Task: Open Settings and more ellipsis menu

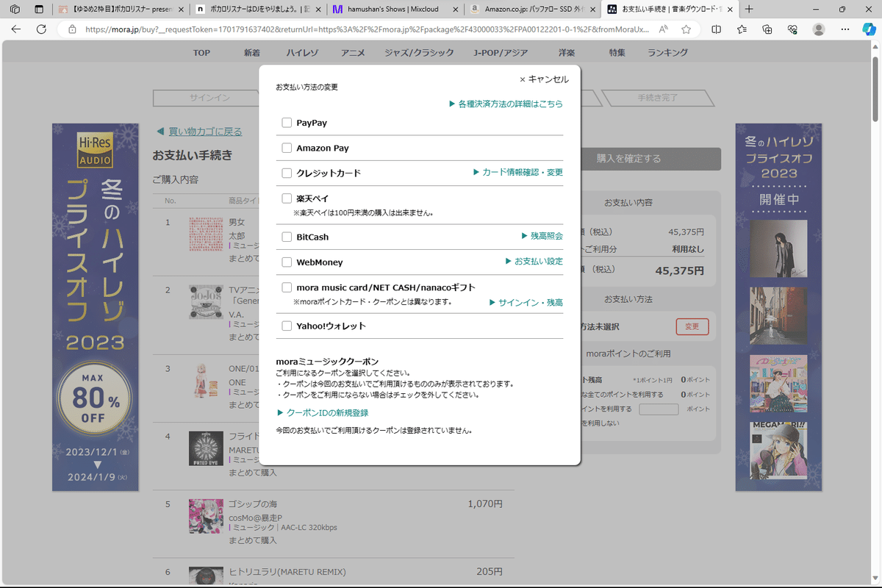Action: click(x=845, y=29)
